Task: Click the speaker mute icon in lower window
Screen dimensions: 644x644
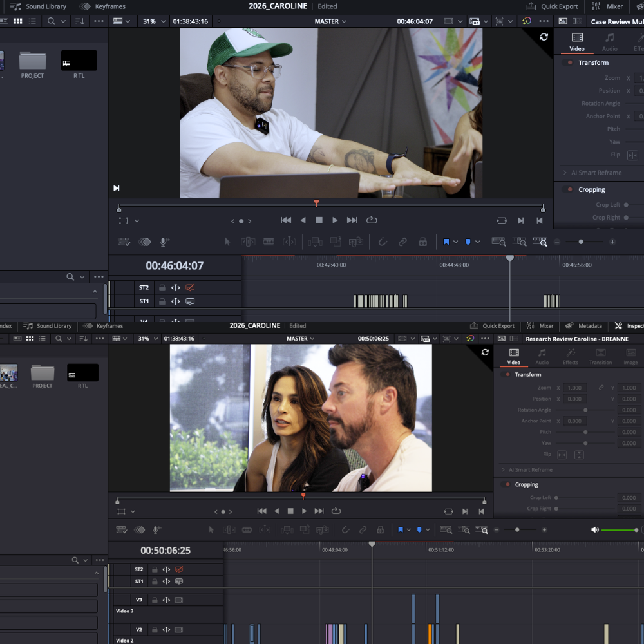Action: click(594, 530)
